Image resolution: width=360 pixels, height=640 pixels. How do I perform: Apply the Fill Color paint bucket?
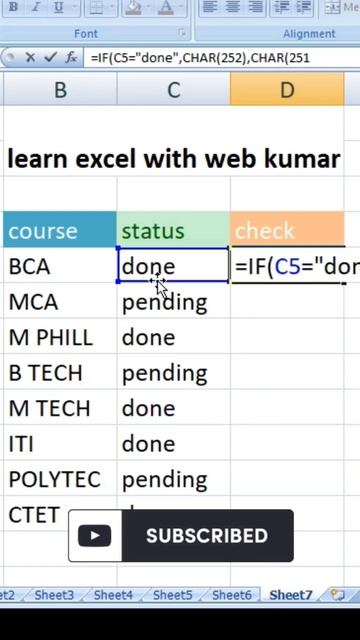[x=133, y=7]
